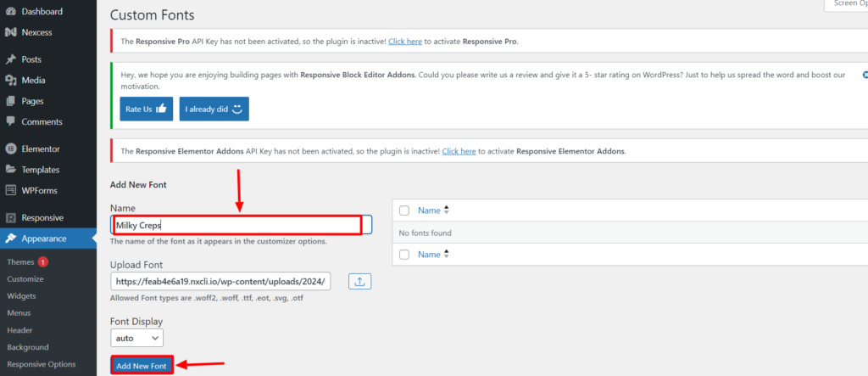Go to Themes submenu
Viewport: 868px width, 376px height.
(20, 261)
